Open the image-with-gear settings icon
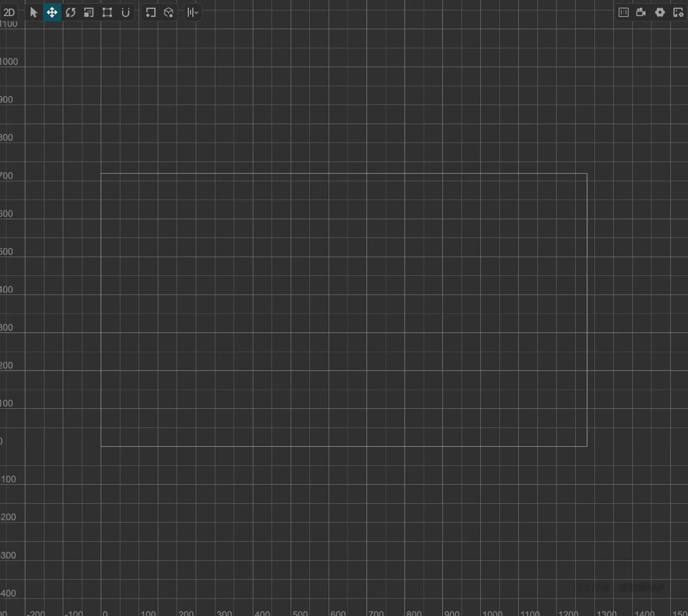The image size is (688, 616). click(x=678, y=13)
